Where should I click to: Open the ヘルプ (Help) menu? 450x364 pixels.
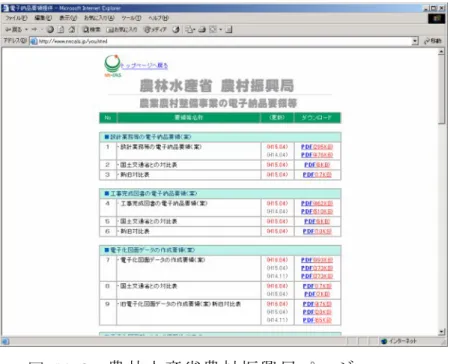[x=159, y=18]
